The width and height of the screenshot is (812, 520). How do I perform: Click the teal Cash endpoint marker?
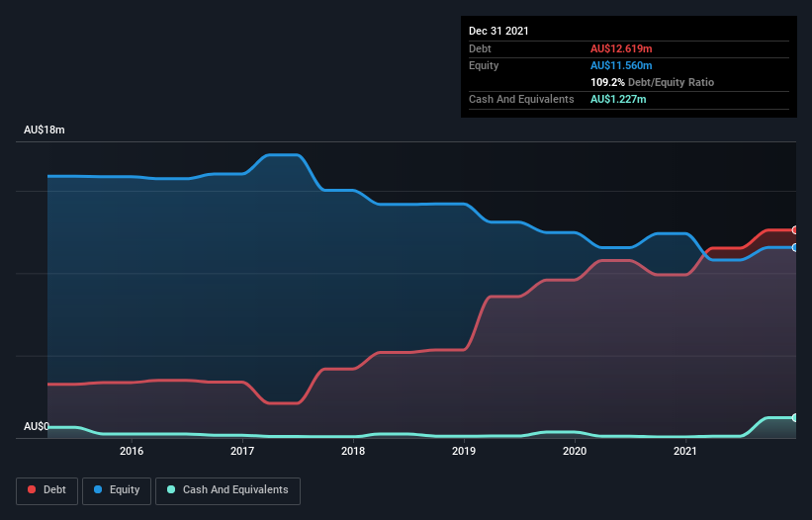795,417
